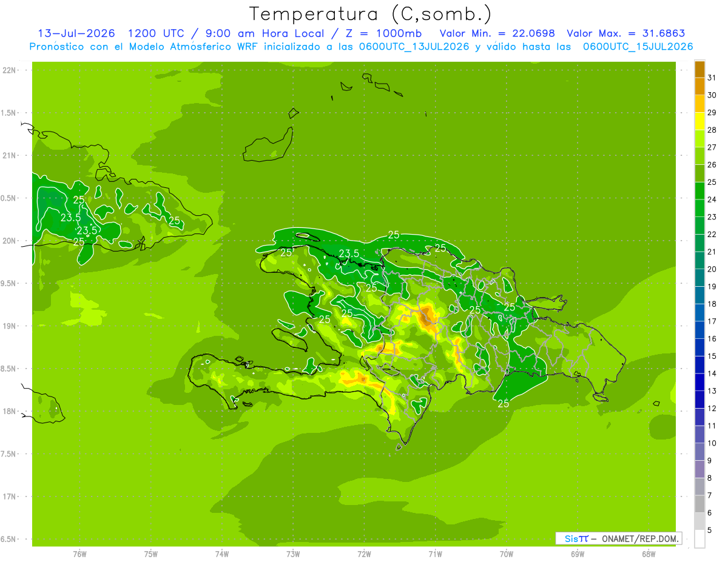Click the '22N' latitude axis label
Viewport: 728px width, 562px height.
coord(10,70)
